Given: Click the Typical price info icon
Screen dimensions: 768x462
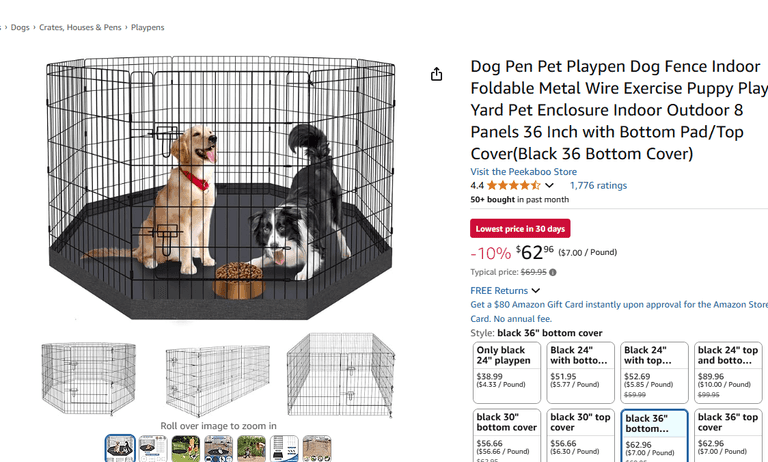Looking at the screenshot, I should 553,272.
